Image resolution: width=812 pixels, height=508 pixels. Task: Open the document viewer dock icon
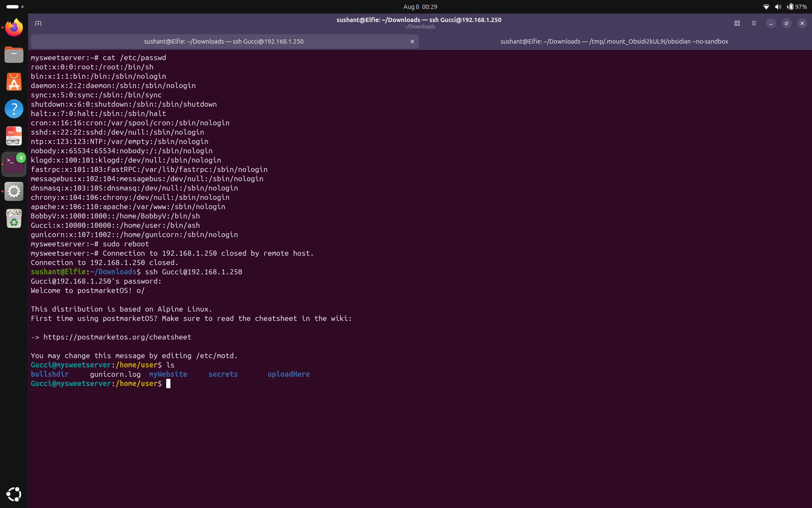[14, 136]
